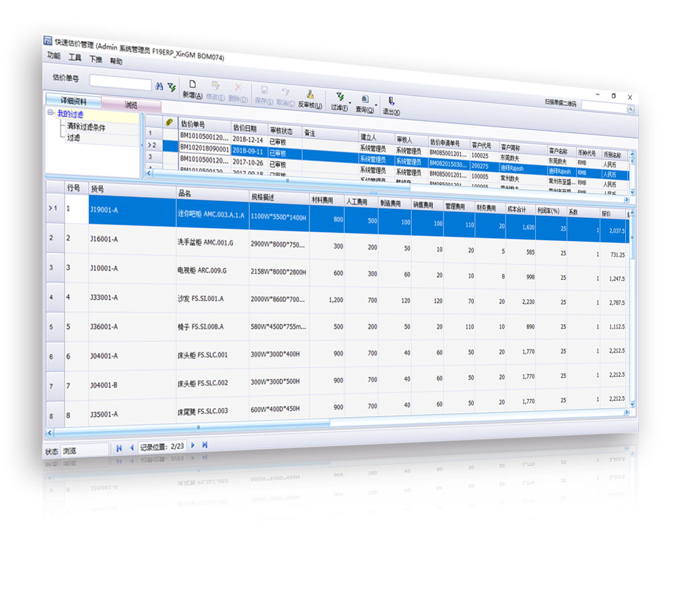Image resolution: width=673 pixels, height=616 pixels.
Task: Click the binoculars search icon
Action: click(160, 85)
